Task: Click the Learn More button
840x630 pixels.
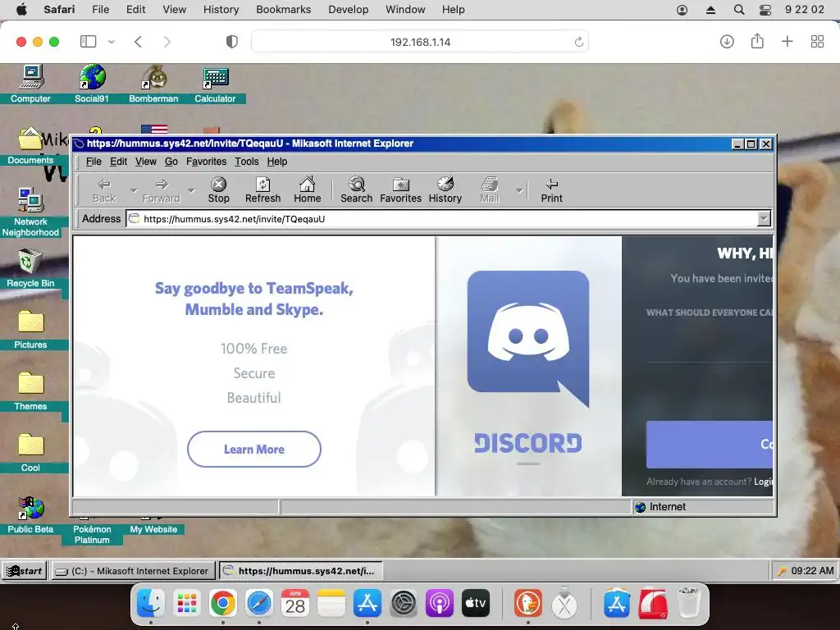Action: point(254,449)
